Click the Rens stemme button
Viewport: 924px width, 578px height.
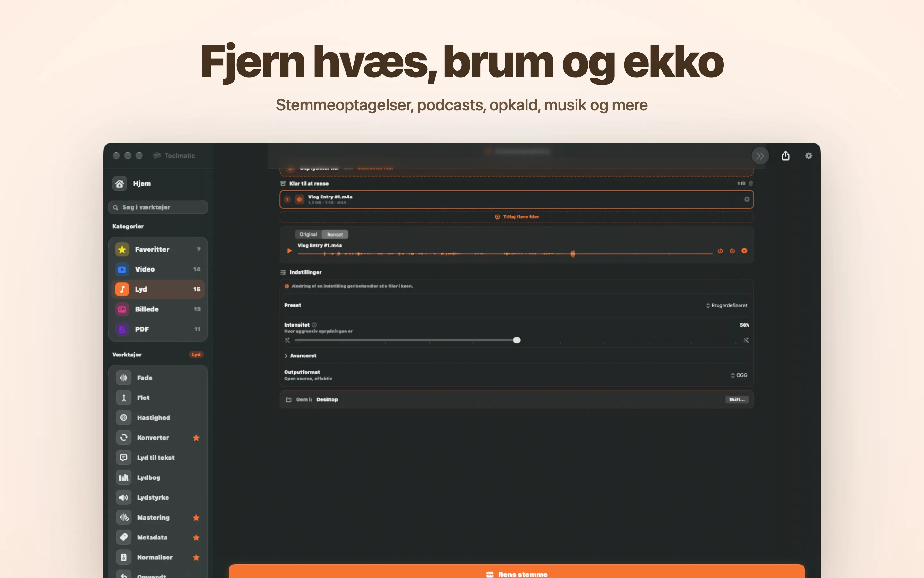[517, 571]
